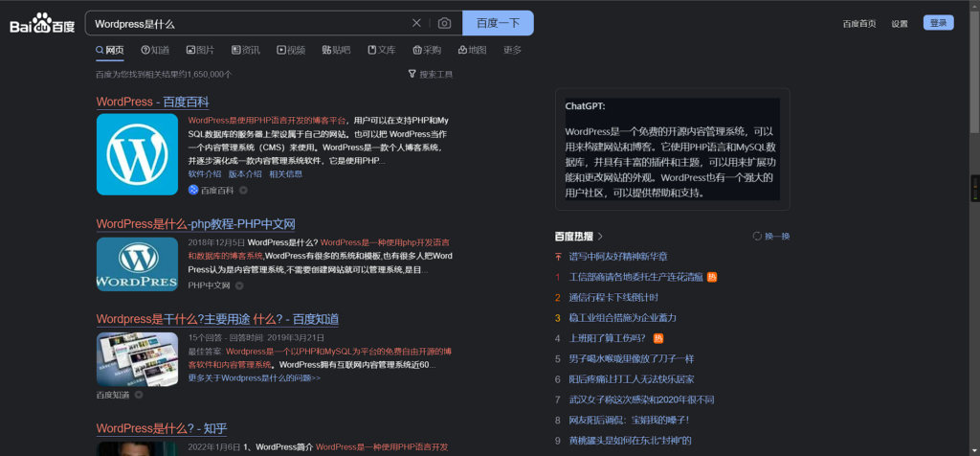The image size is (980, 456).
Task: Open hot search 通信行程卡下线倒计时
Action: 613,297
